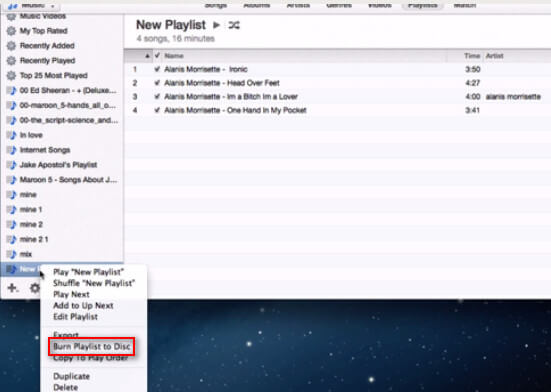Viewport: 551px width, 392px height.
Task: Select the mix playlist
Action: tap(26, 254)
